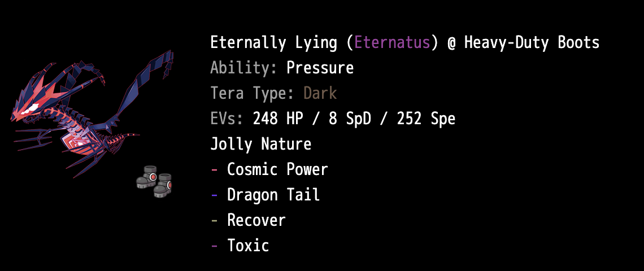The height and width of the screenshot is (271, 644).
Task: Select the nickname Eternally Lying
Action: click(x=276, y=42)
